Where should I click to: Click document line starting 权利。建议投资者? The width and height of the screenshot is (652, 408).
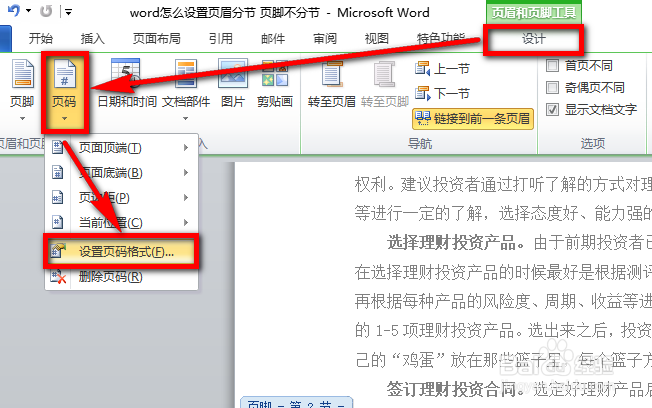(503, 184)
